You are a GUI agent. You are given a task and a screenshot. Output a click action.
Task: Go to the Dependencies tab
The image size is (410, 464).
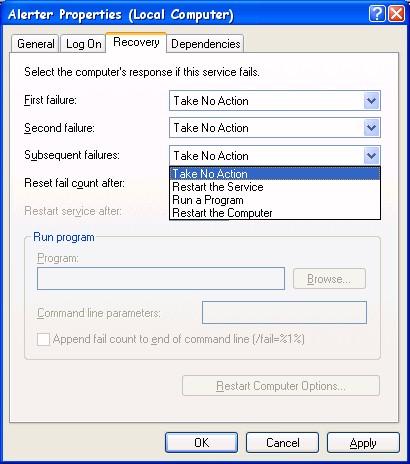point(205,44)
